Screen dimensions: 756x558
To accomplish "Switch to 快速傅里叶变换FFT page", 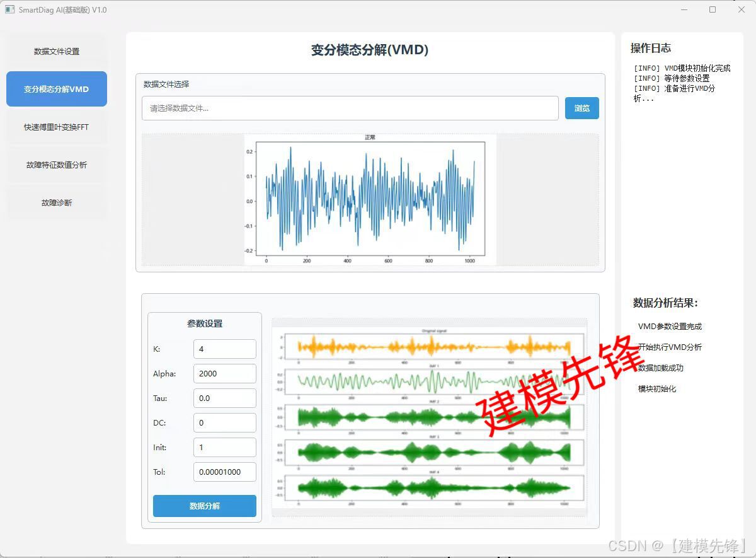I will [x=57, y=127].
